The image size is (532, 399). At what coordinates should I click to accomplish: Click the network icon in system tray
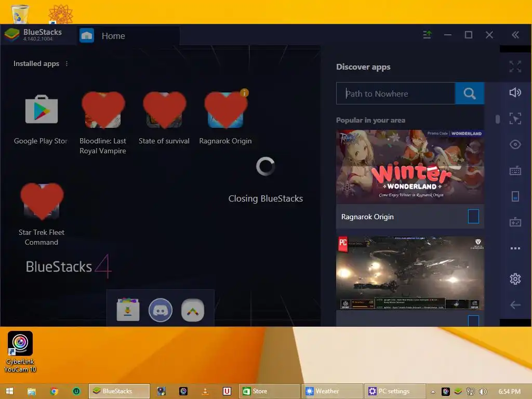471,392
